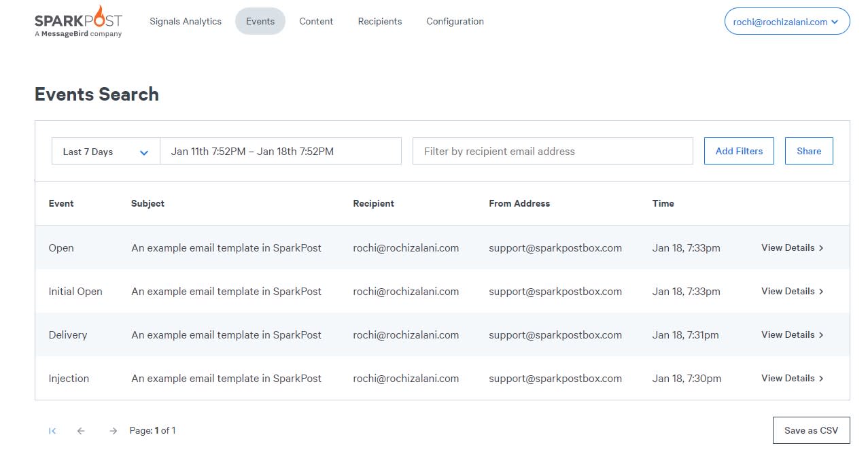Screen dimensions: 868x450
Task: Click the Injection event cell
Action: pos(69,379)
